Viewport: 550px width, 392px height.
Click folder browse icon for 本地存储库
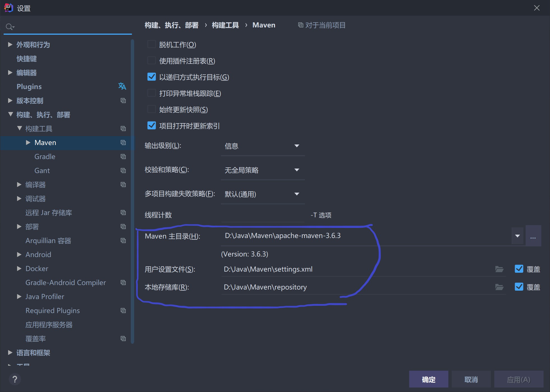pyautogui.click(x=499, y=287)
